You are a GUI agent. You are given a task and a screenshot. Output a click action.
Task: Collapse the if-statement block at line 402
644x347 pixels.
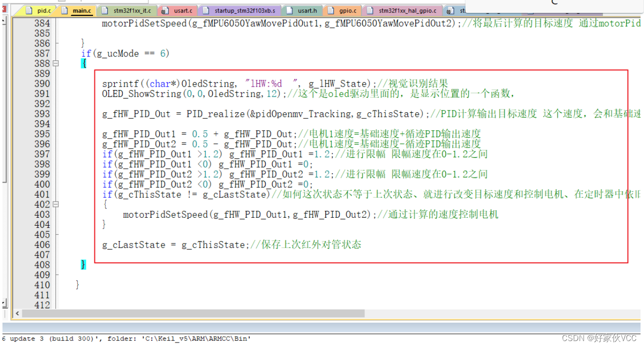(x=56, y=204)
